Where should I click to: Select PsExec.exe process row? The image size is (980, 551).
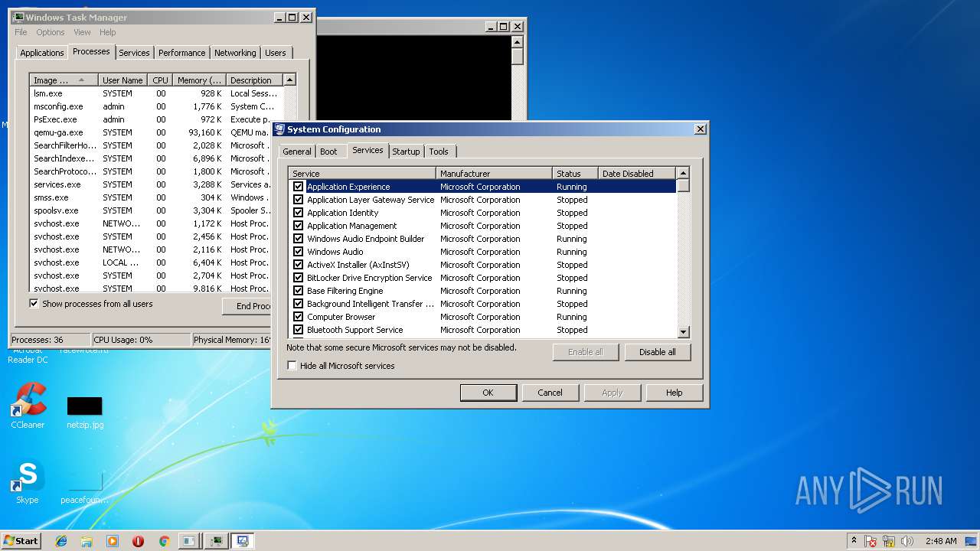[156, 119]
